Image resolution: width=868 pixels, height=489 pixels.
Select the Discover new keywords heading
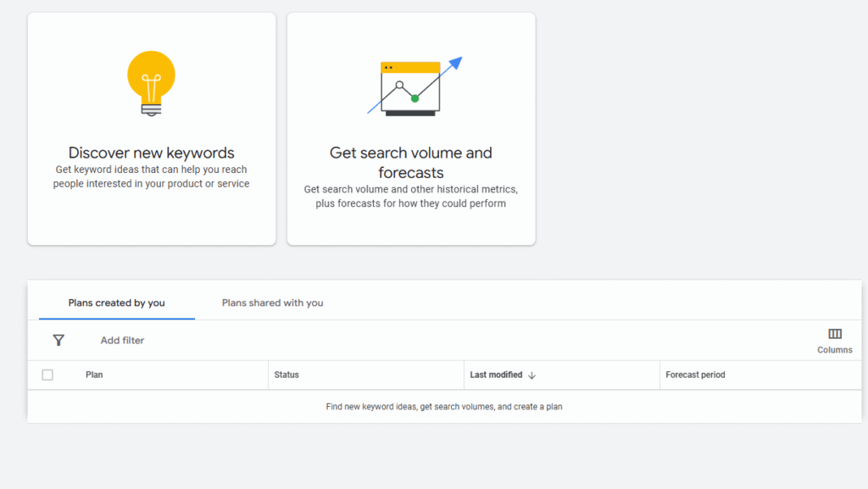click(151, 153)
